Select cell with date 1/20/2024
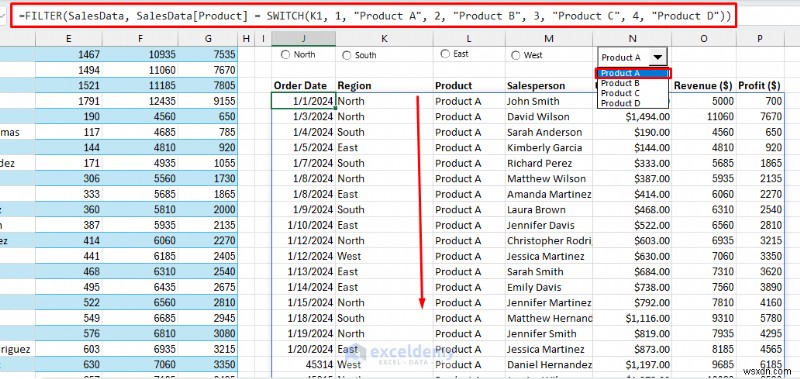This screenshot has height=379, width=800. click(x=304, y=349)
